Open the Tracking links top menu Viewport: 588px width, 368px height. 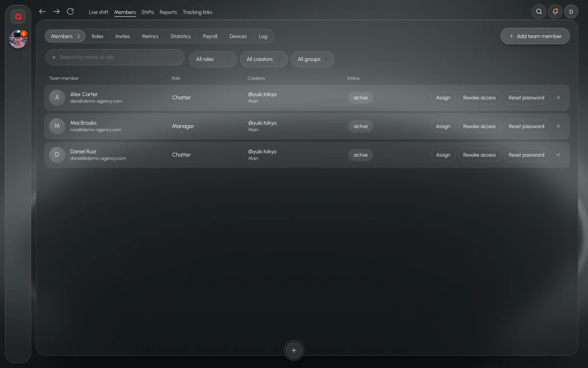pos(197,12)
